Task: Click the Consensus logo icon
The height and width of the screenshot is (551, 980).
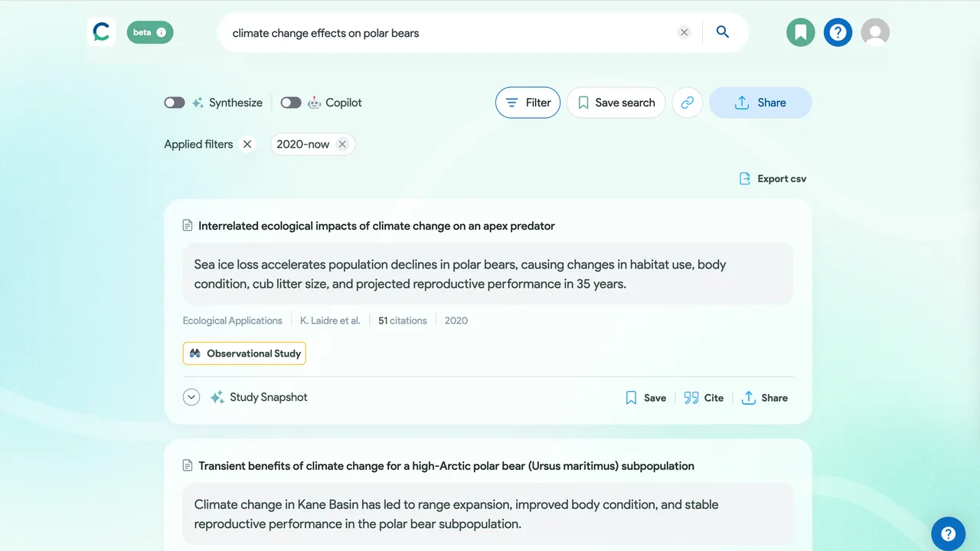Action: tap(101, 32)
